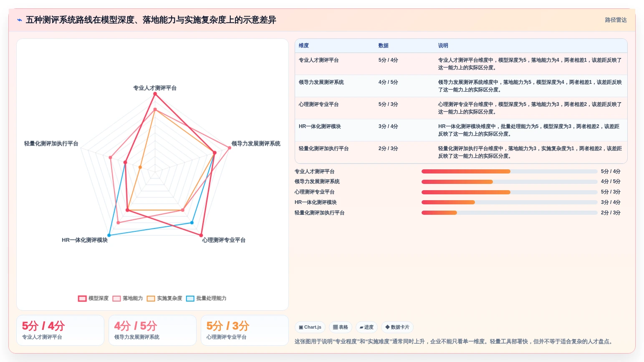Viewport: 644px width, 362px height.
Task: Select the Chart.js tag chip
Action: point(310,327)
